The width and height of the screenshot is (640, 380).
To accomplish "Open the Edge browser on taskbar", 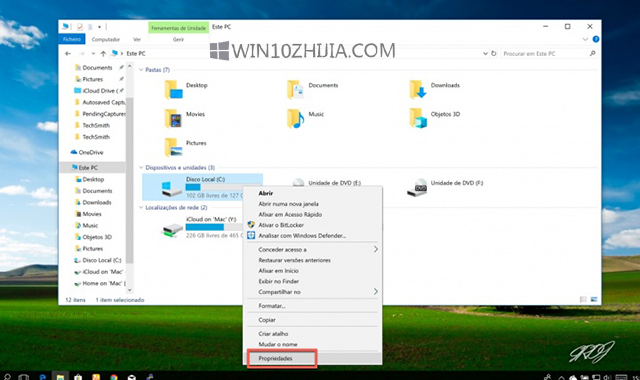I will point(42,376).
